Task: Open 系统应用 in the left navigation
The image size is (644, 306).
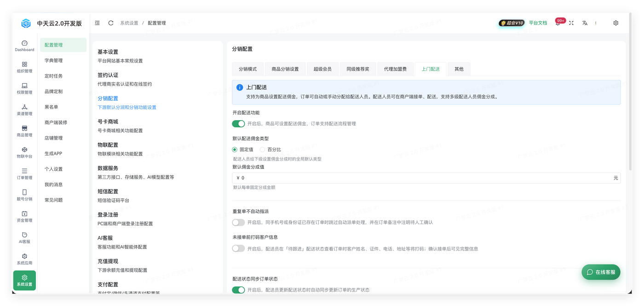Action: pyautogui.click(x=24, y=259)
